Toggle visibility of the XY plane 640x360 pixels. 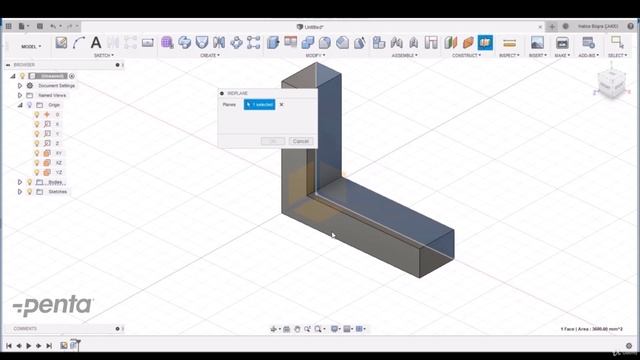click(37, 153)
